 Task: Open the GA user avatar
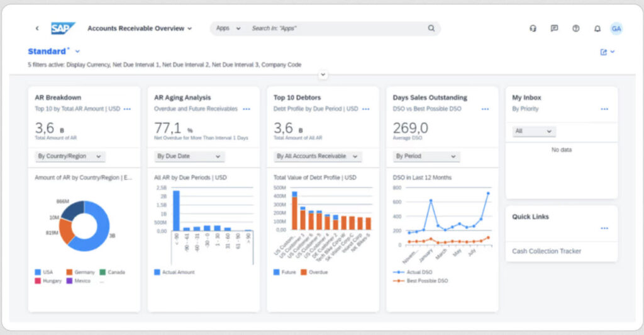(x=616, y=28)
